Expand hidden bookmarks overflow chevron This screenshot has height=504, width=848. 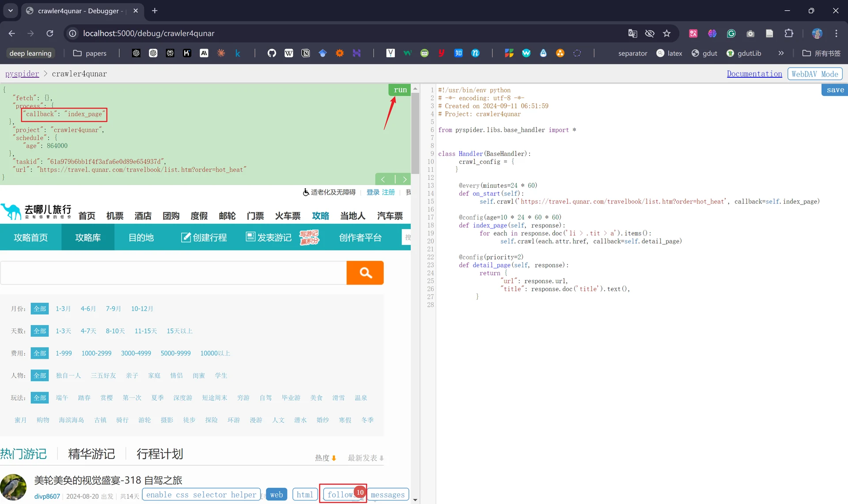(781, 53)
